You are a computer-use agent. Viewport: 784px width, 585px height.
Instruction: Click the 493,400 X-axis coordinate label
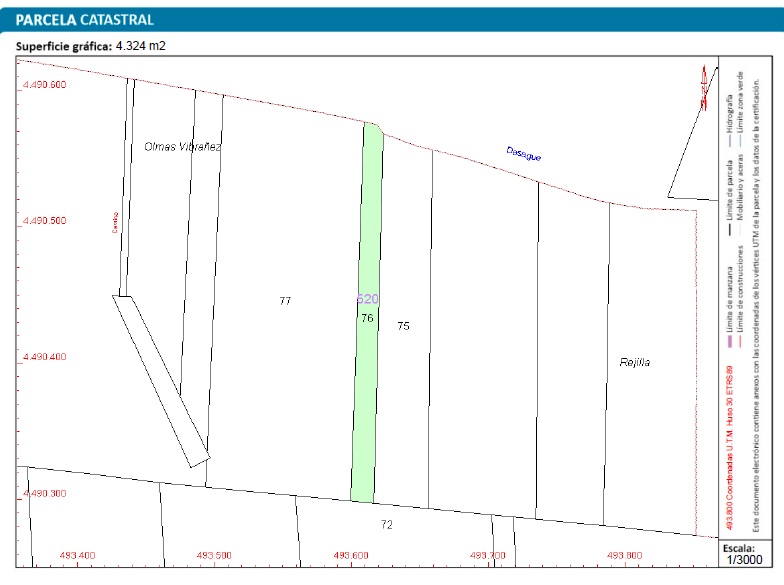78,555
